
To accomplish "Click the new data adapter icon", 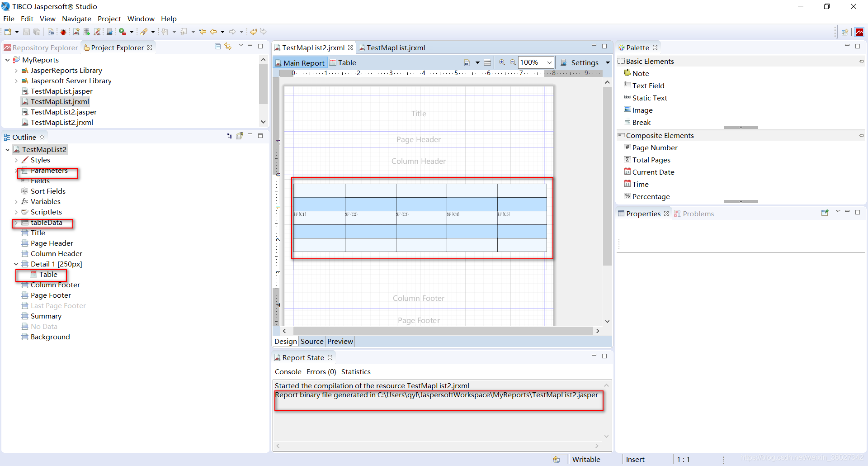I will coord(86,32).
